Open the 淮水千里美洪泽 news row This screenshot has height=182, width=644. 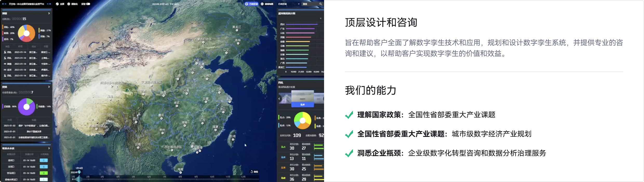(x=27, y=131)
